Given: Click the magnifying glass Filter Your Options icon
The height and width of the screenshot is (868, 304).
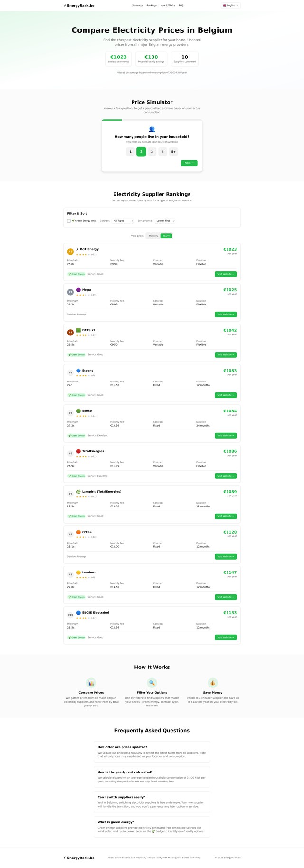Looking at the screenshot, I should (x=152, y=683).
